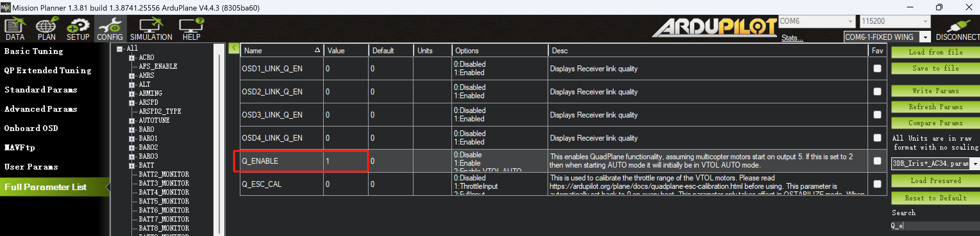This screenshot has width=980, height=236.
Task: Open the 3DR_Iris+_AC34.param presaved dropdown
Action: pos(975,163)
